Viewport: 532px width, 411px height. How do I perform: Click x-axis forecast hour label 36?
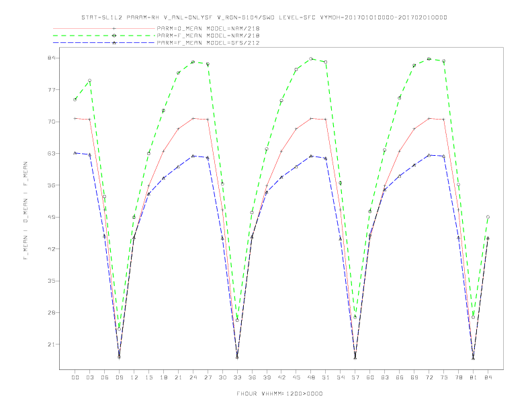coord(252,377)
